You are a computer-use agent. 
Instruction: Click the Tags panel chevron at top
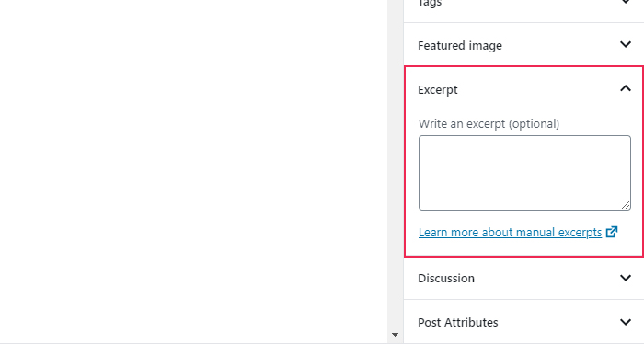[x=625, y=2]
